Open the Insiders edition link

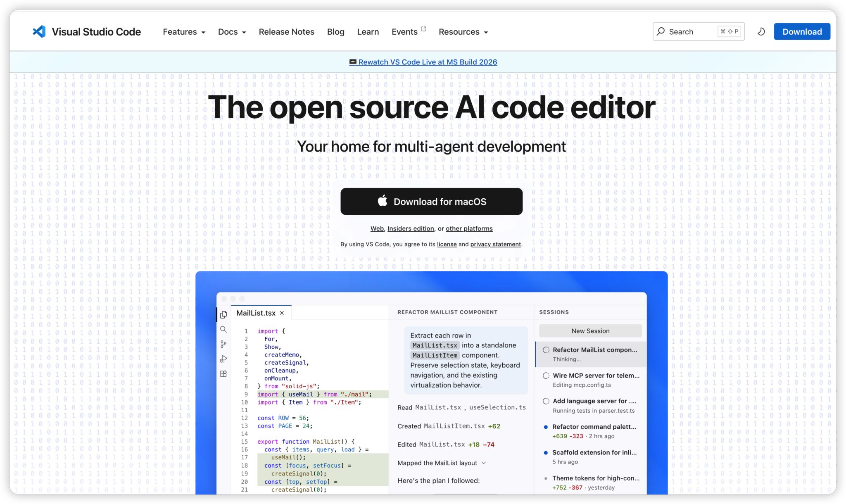411,228
